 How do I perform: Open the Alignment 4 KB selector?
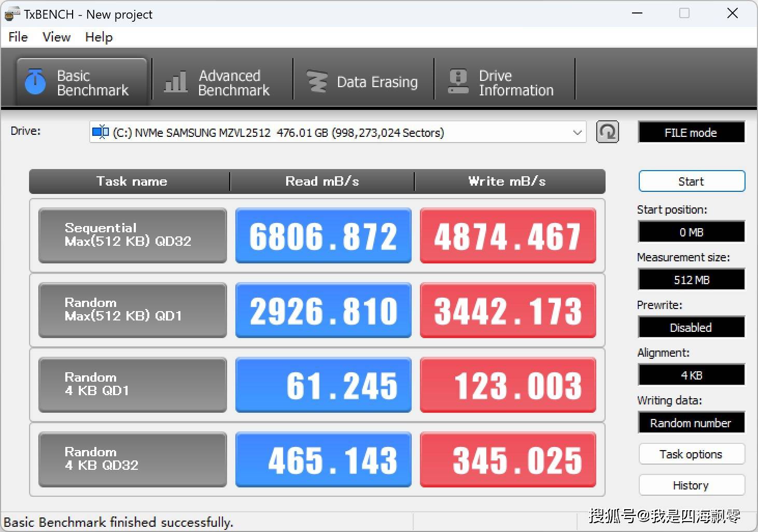coord(691,375)
